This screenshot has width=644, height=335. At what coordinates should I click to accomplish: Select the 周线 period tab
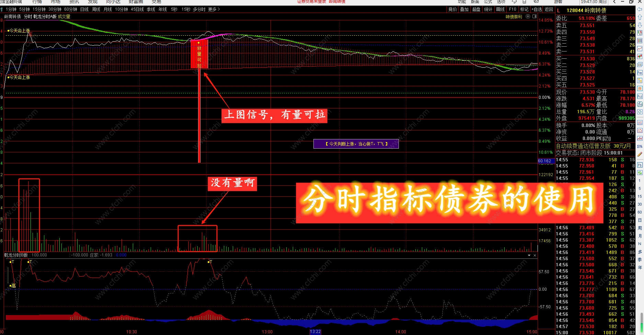[x=96, y=9]
